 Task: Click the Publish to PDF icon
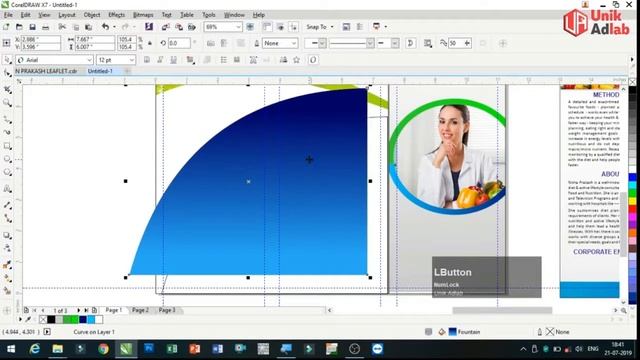[192, 27]
